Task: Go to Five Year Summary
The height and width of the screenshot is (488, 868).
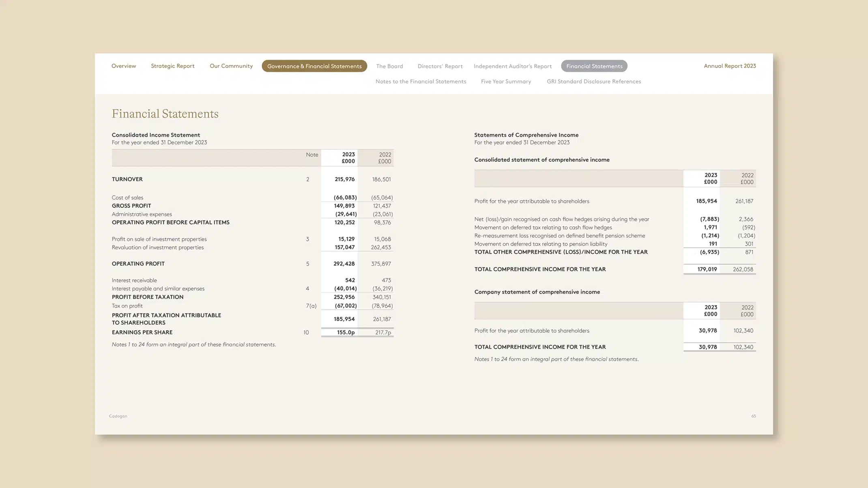Action: click(505, 81)
